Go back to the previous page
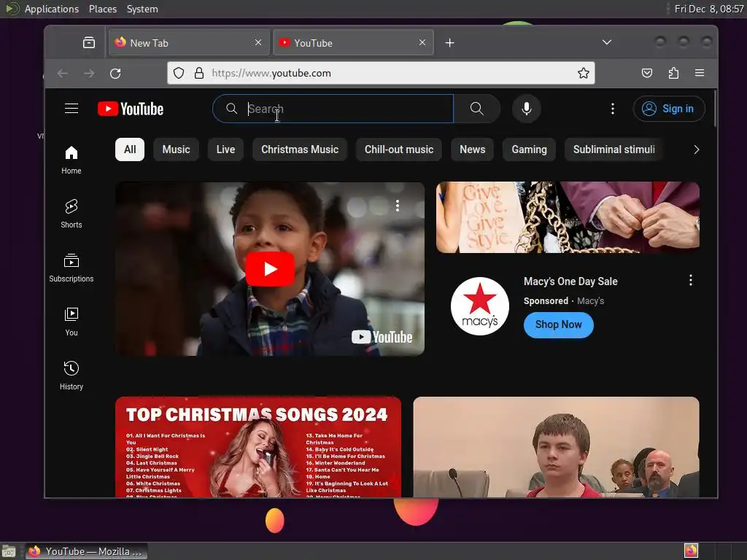The width and height of the screenshot is (747, 560). [63, 74]
